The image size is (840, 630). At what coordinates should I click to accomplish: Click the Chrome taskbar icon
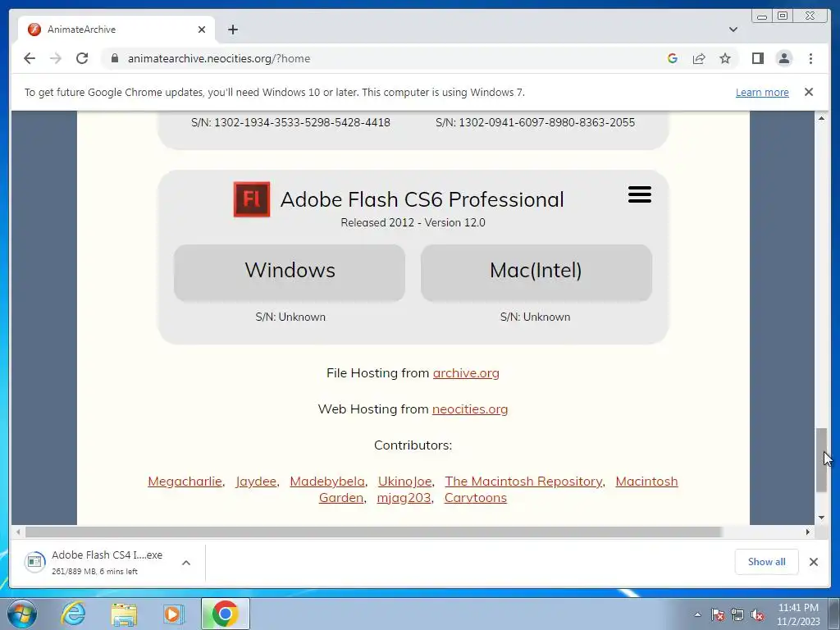coord(226,614)
